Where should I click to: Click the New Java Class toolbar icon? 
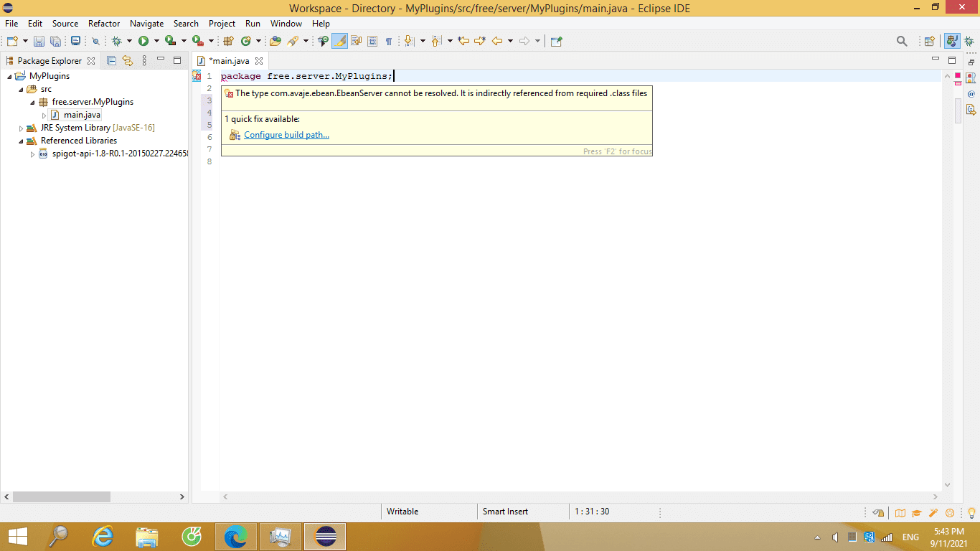[246, 42]
